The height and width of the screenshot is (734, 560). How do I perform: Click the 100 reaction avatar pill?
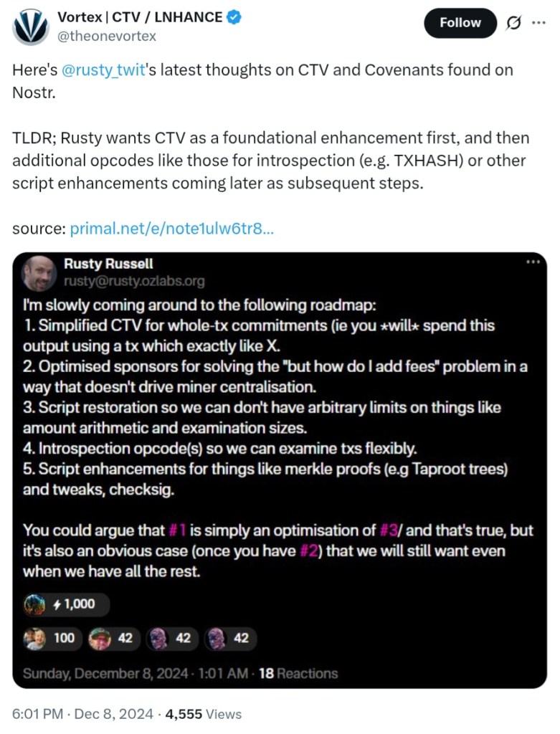[x=50, y=638]
